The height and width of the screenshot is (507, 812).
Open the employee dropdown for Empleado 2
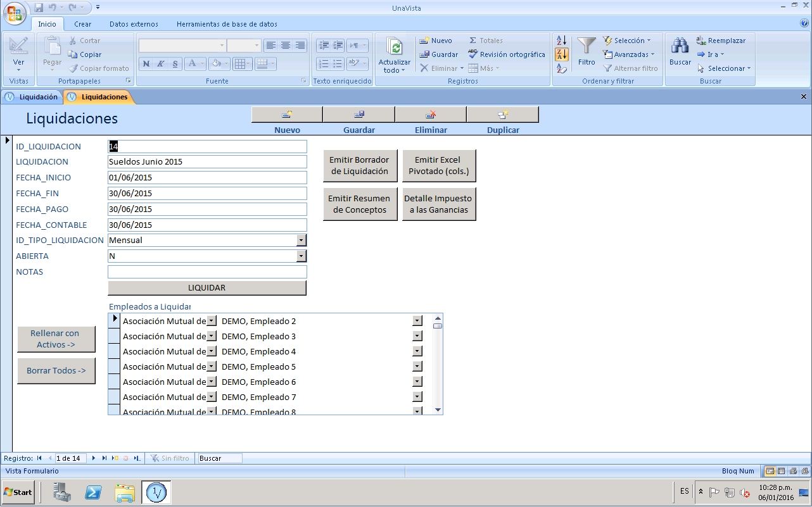click(417, 321)
